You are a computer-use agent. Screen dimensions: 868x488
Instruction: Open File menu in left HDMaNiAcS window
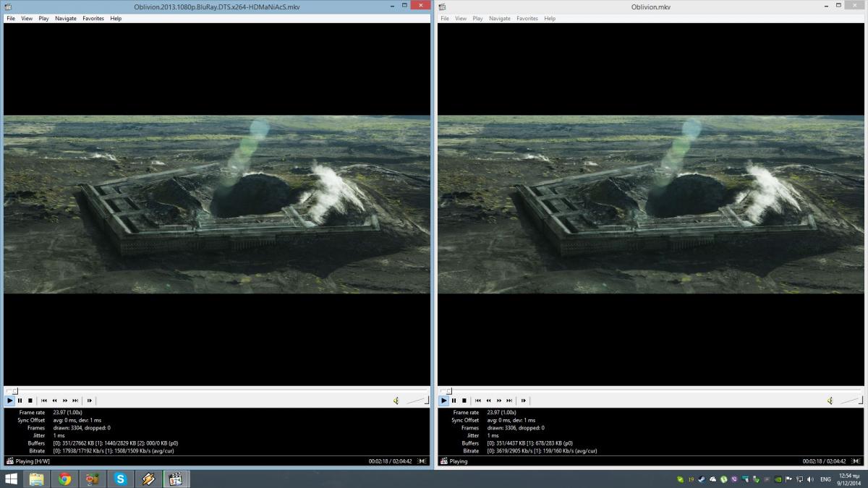pos(11,18)
